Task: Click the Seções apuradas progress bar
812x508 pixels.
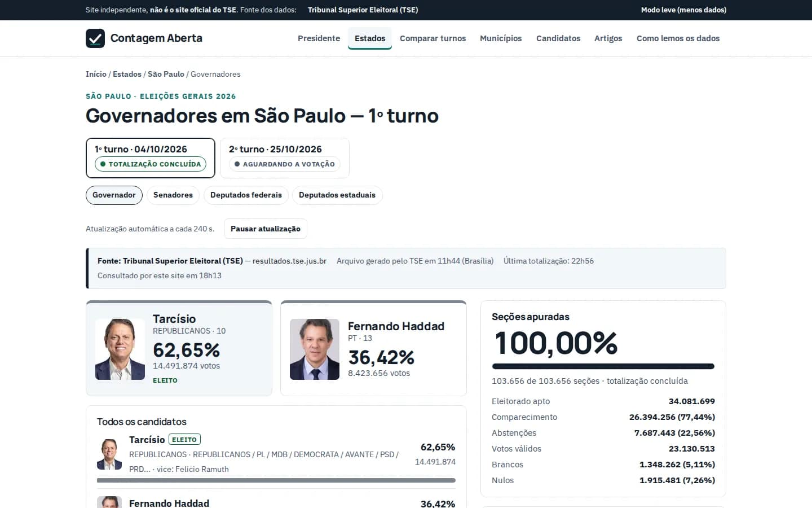Action: coord(603,366)
